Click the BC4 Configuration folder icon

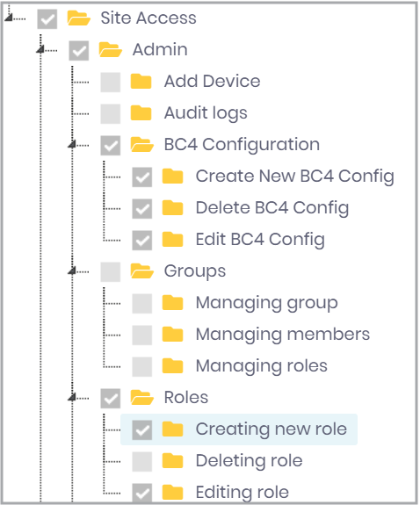141,145
